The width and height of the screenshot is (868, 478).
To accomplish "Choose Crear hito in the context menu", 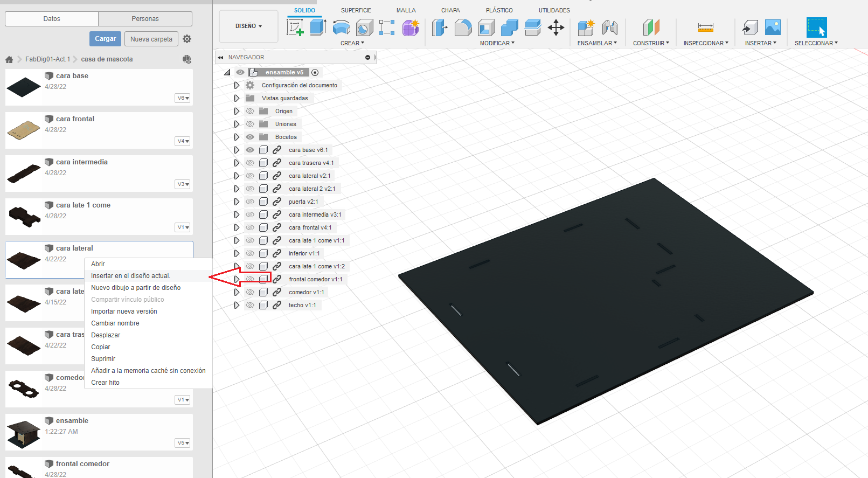I will [x=106, y=383].
